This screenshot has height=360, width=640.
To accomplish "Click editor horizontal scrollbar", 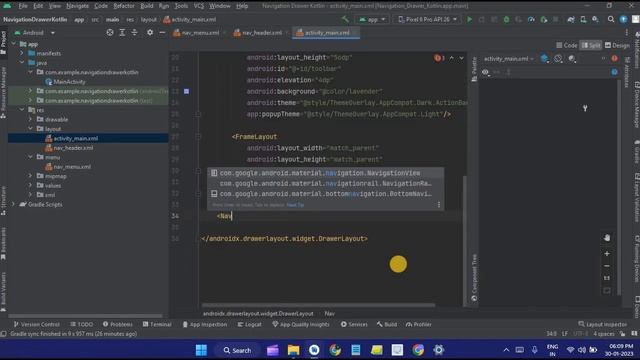I will pos(318,305).
